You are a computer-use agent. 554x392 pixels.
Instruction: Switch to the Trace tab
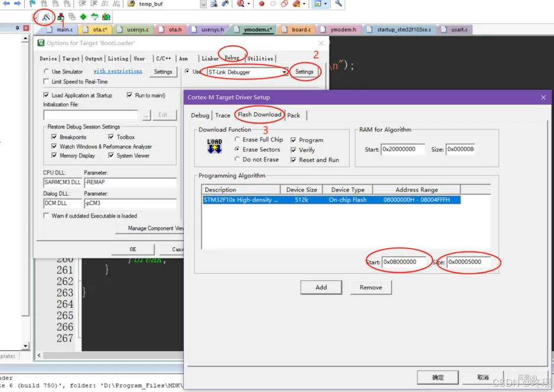click(222, 115)
